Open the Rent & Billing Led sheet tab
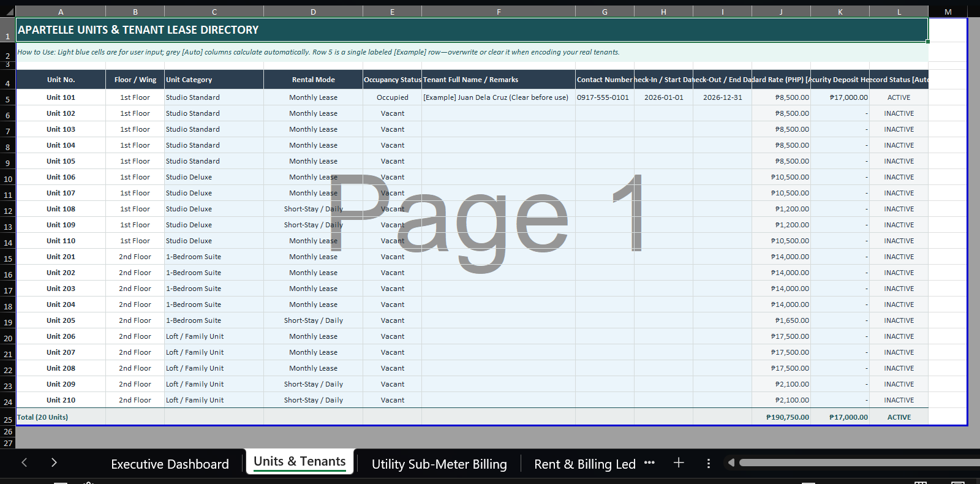 coord(585,464)
